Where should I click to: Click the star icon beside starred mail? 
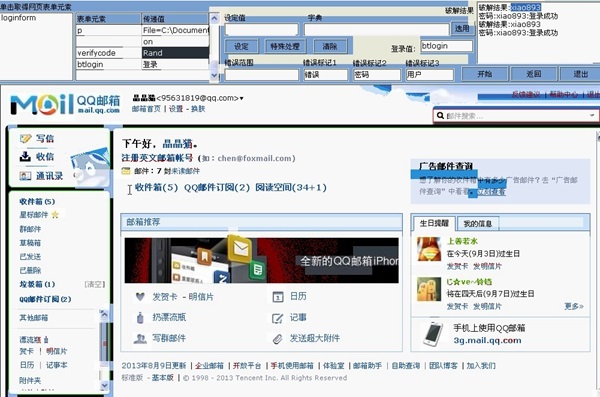click(x=55, y=215)
